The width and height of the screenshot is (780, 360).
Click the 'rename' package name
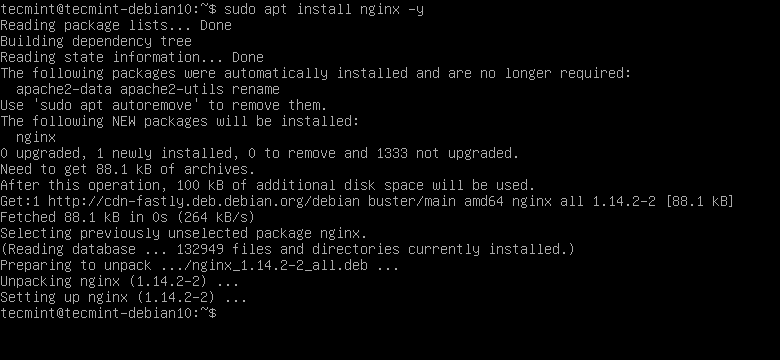[x=256, y=90]
